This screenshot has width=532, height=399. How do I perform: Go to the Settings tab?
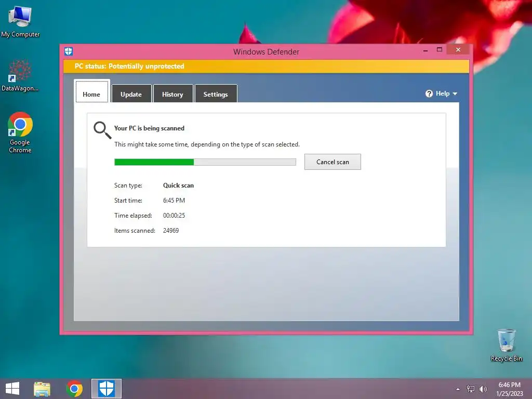point(216,94)
